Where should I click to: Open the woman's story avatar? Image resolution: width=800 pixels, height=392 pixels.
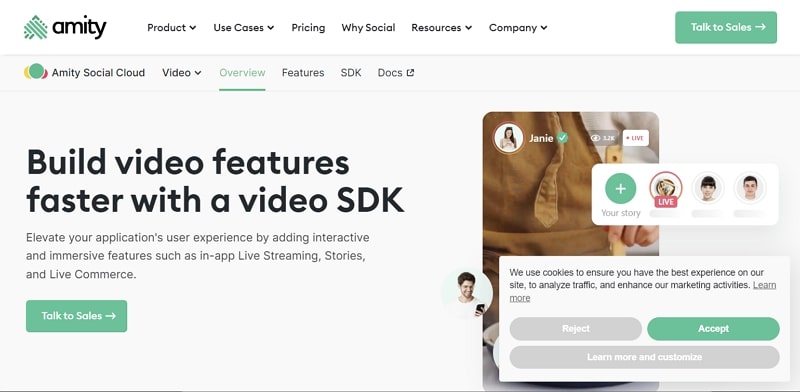pos(708,188)
